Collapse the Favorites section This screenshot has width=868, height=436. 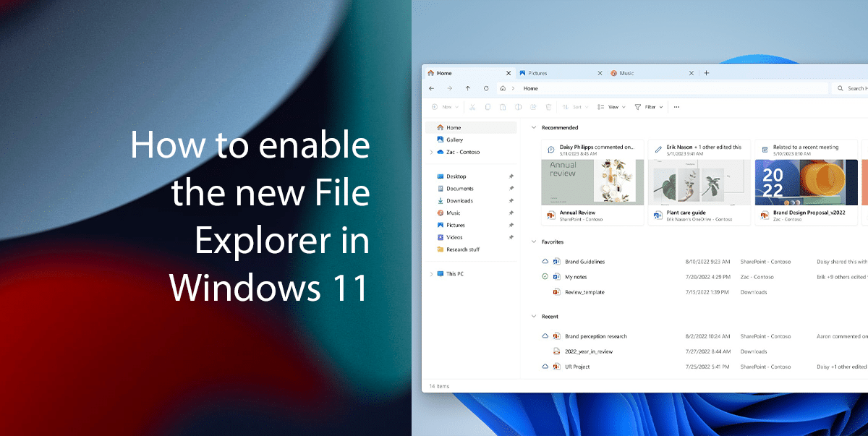[534, 241]
